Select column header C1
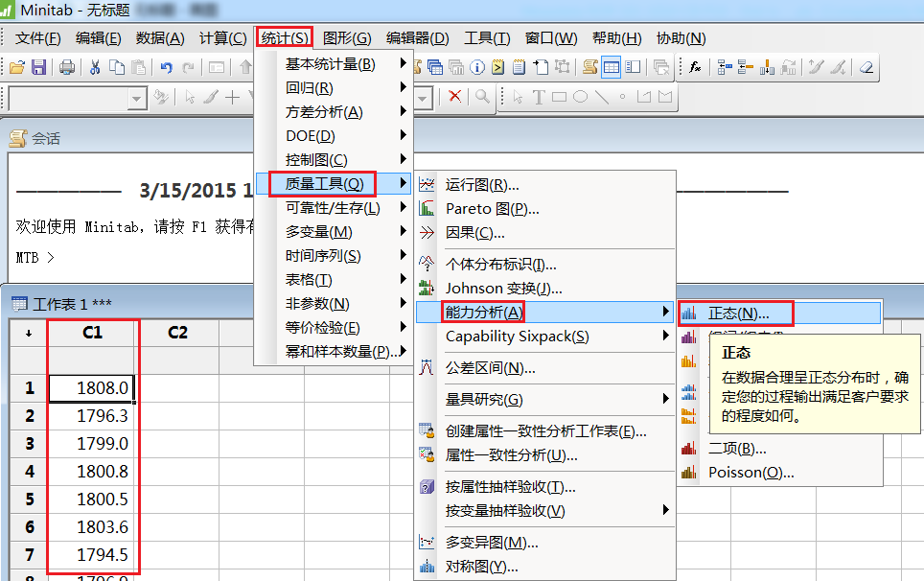The height and width of the screenshot is (581, 924). click(92, 333)
